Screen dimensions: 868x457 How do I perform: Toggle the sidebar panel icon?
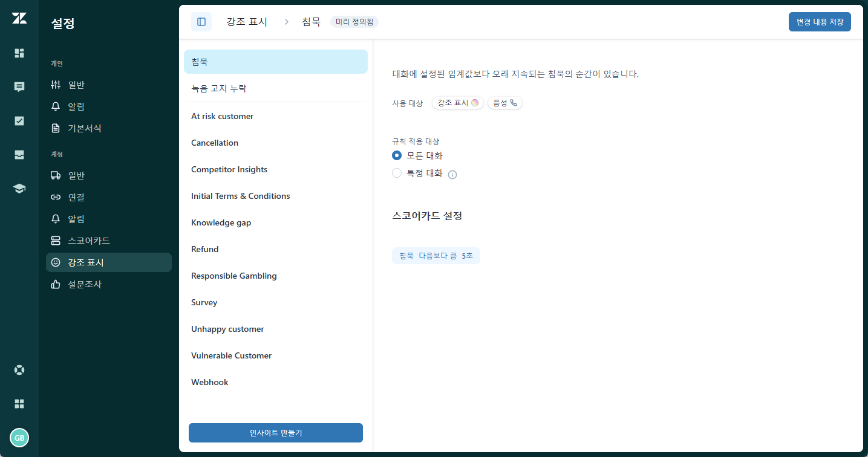pos(201,22)
